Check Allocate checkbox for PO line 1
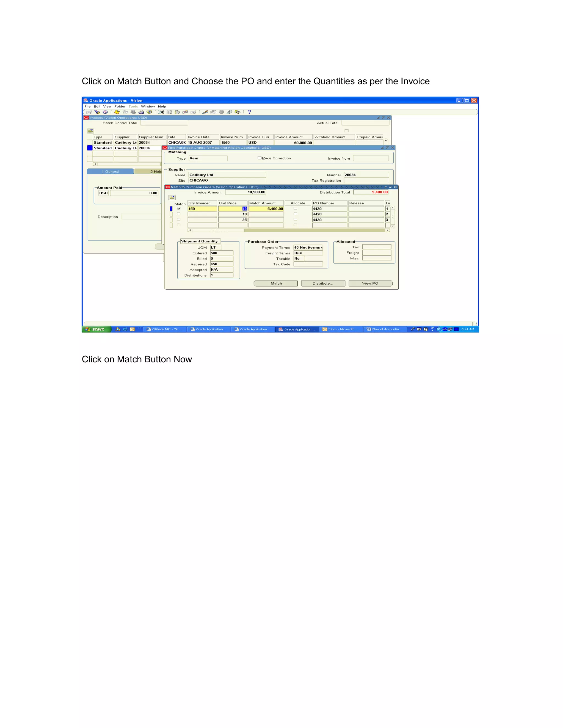The height and width of the screenshot is (728, 563). coord(295,209)
